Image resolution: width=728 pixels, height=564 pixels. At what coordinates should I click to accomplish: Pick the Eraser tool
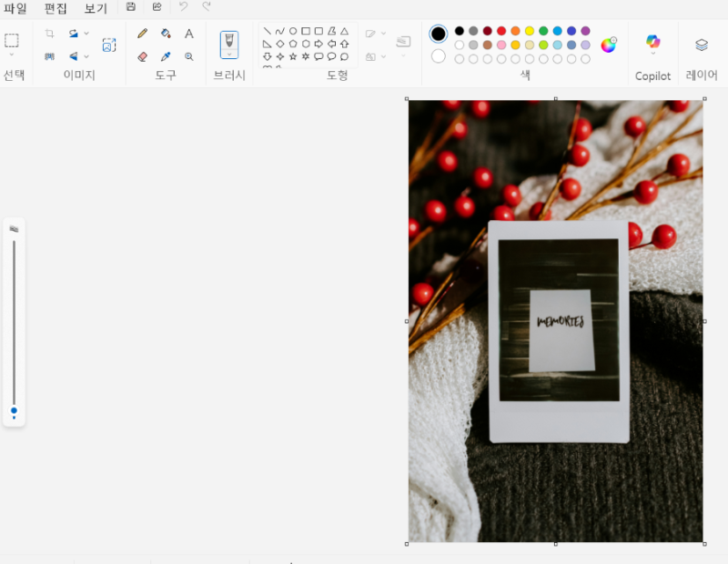(143, 56)
